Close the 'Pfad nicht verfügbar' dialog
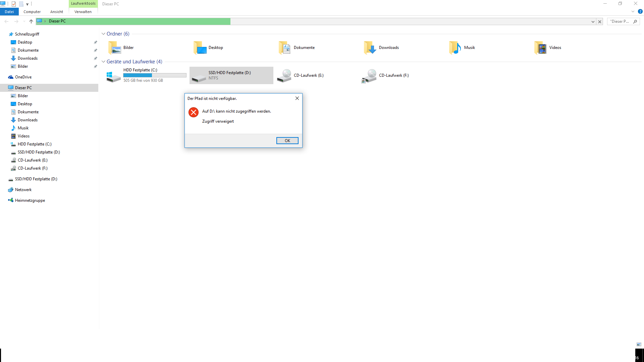644x362 pixels. pos(297,98)
